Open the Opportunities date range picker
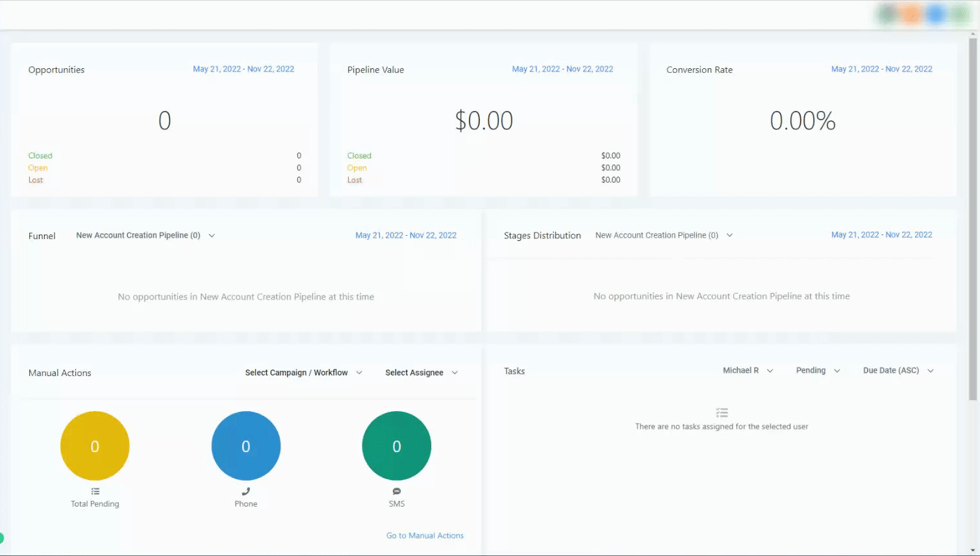 coord(244,69)
